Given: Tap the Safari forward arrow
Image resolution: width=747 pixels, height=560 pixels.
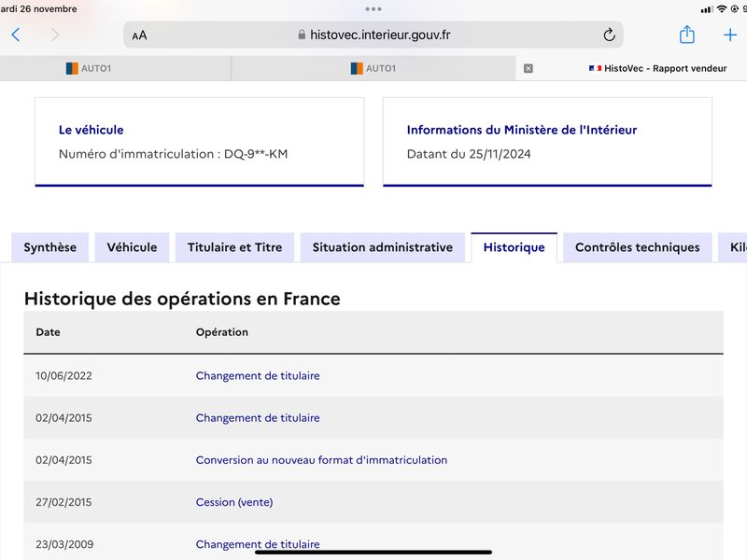Looking at the screenshot, I should click(x=55, y=35).
